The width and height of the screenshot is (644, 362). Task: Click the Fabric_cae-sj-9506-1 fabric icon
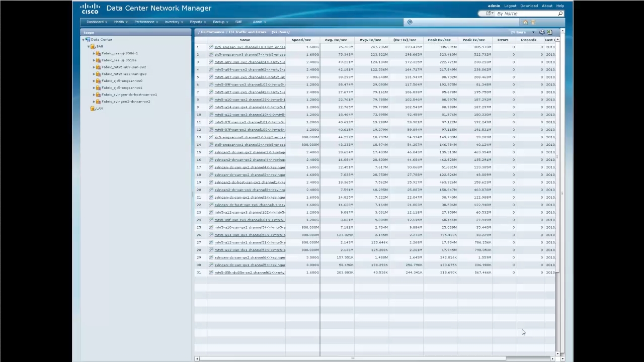click(99, 53)
